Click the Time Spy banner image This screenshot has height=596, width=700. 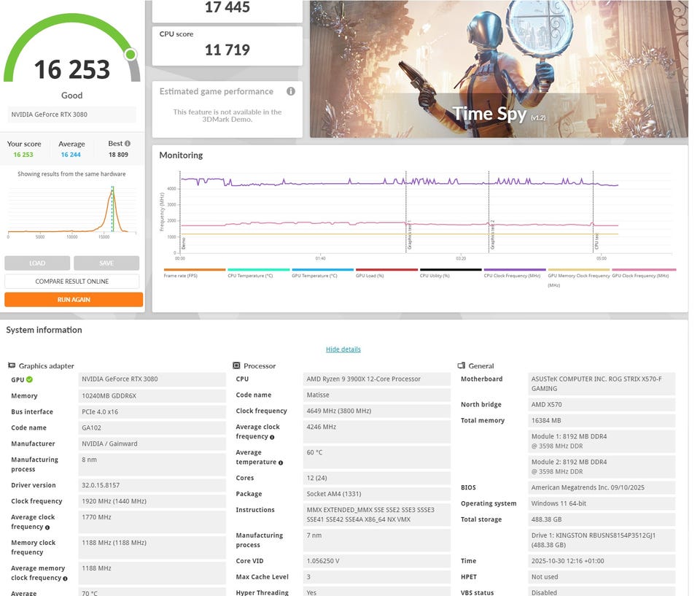499,69
